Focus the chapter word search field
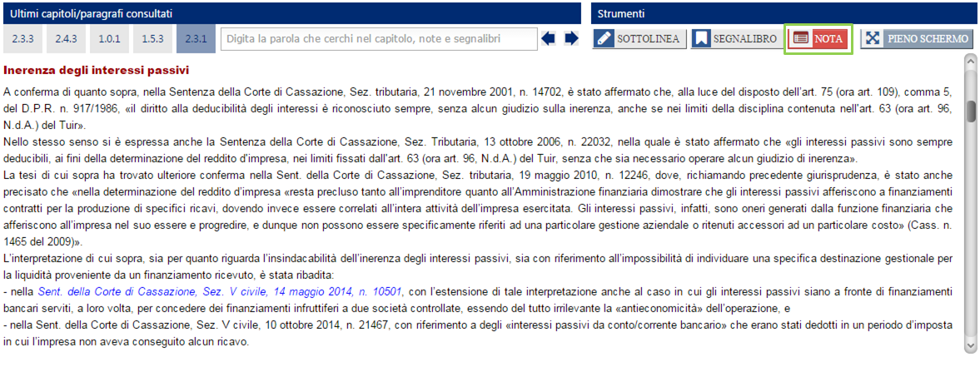 [379, 38]
